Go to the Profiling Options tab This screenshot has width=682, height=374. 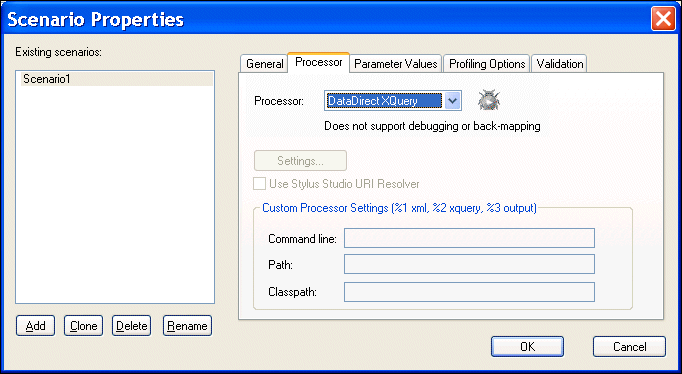point(487,64)
